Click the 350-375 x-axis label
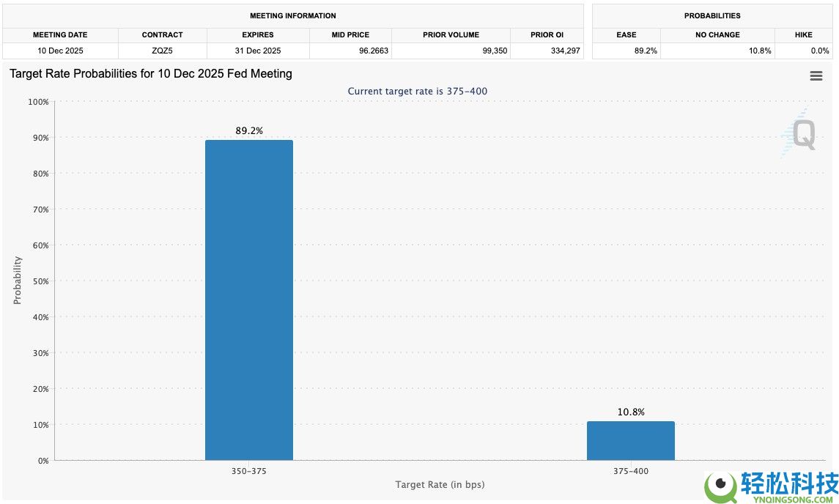Image resolution: width=839 pixels, height=504 pixels. 248,471
